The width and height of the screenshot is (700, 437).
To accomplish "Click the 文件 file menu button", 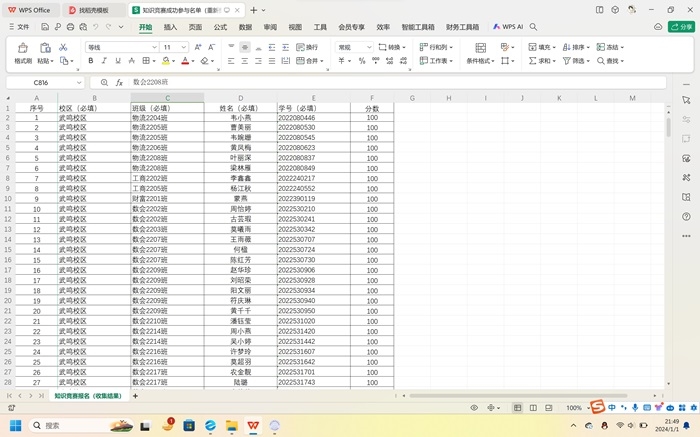I will click(19, 28).
